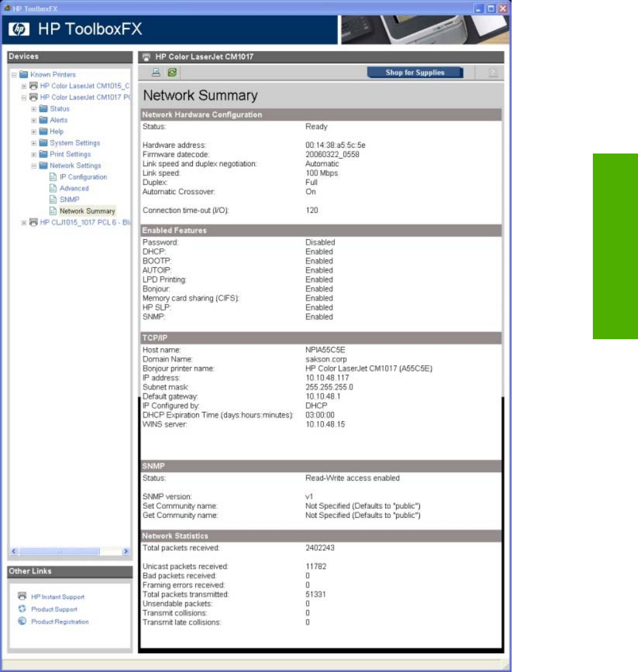
Task: Maximize the HP ToolboxFX window
Action: tap(491, 8)
